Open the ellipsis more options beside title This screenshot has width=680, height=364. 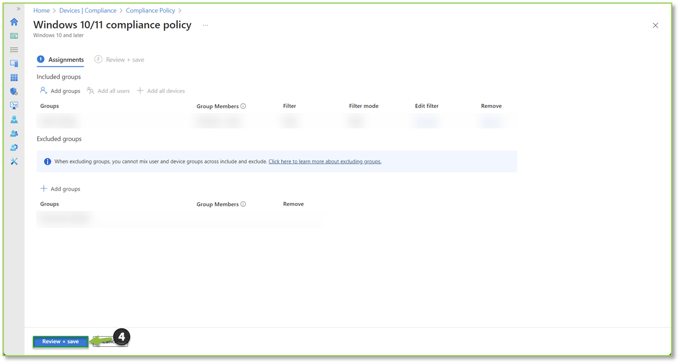205,25
